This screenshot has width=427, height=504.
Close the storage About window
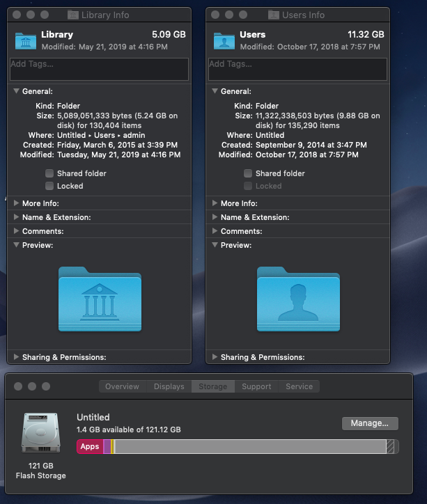[x=18, y=386]
